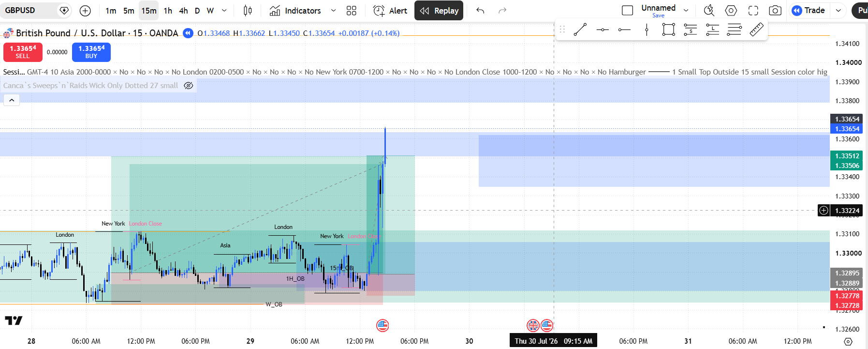Screen dimensions: 868x349
Task: Click the 1H_OB label on chart
Action: (295, 279)
